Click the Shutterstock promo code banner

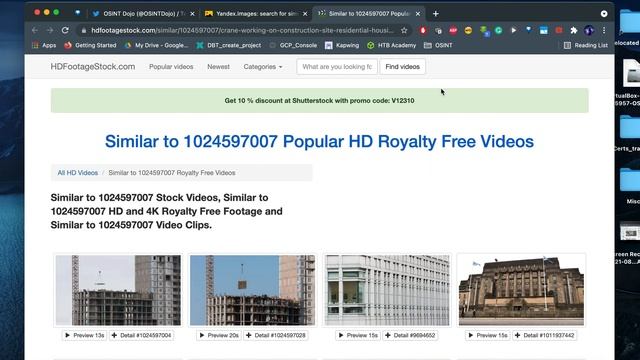320,100
